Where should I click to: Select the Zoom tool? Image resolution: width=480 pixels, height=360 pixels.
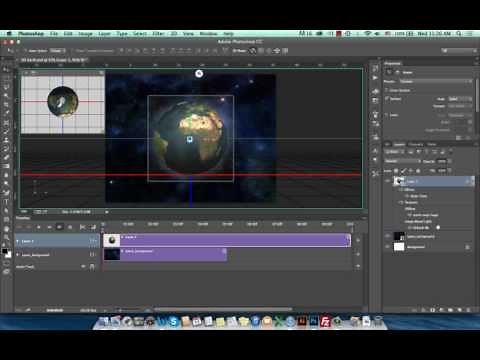tap(6, 237)
